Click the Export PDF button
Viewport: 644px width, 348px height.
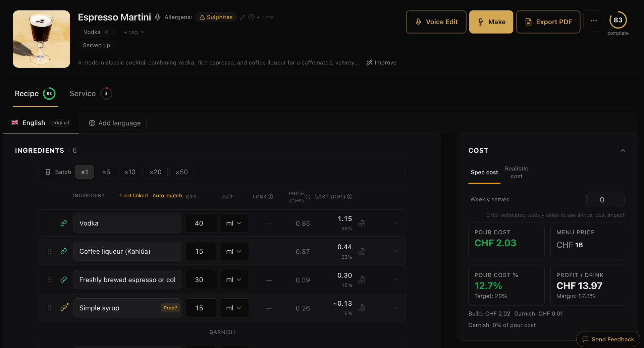(x=548, y=22)
